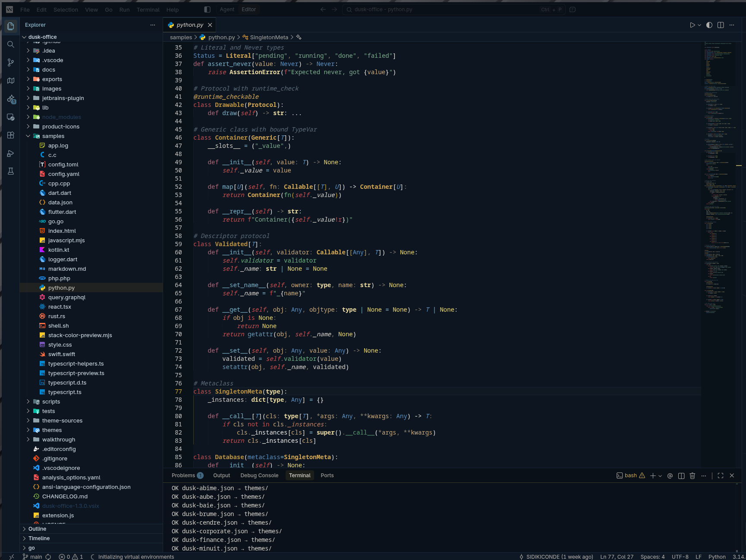Open the Source Control view

pyautogui.click(x=11, y=63)
